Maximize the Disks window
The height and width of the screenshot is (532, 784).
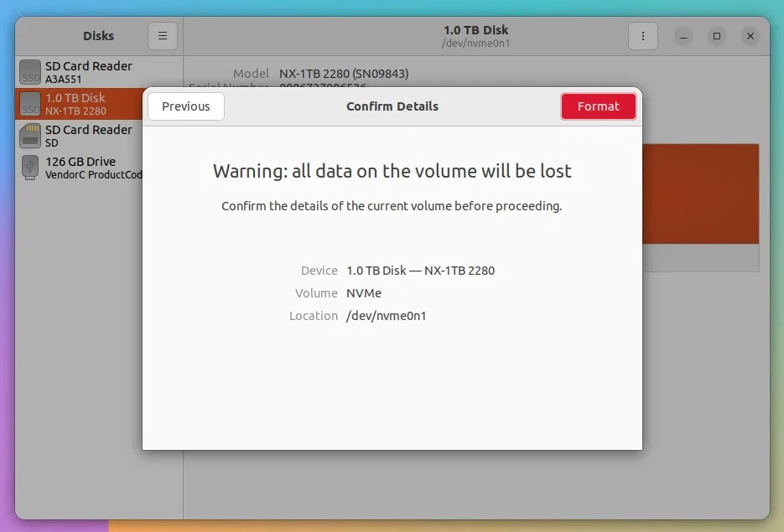(x=717, y=36)
